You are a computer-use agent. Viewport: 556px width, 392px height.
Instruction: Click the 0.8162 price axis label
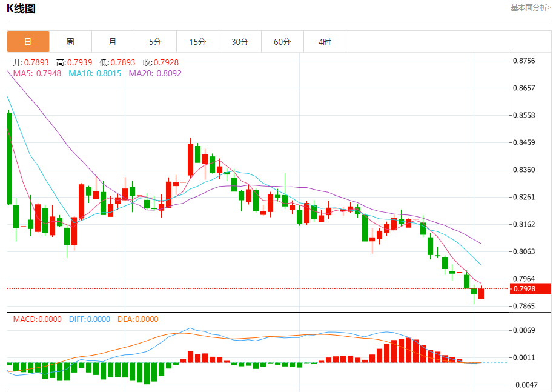524,224
